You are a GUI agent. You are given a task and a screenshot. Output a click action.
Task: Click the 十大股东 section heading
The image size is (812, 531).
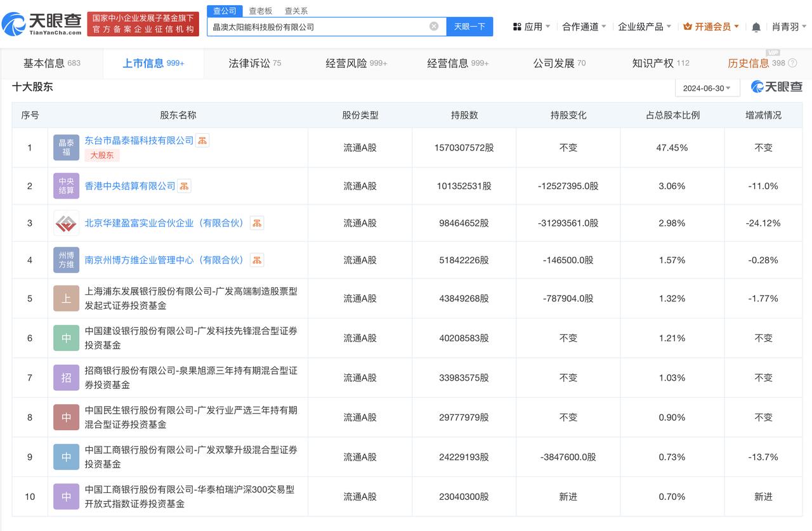[32, 87]
